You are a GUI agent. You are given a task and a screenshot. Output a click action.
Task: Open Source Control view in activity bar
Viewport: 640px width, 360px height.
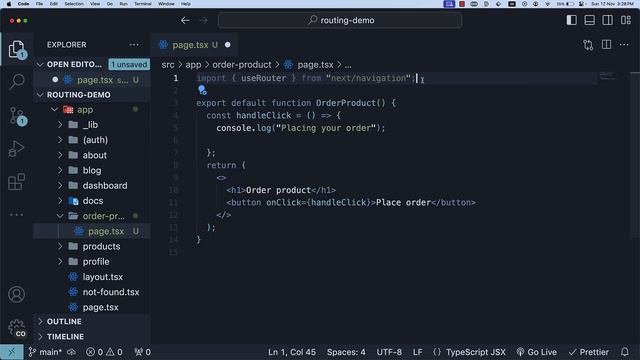click(x=16, y=116)
